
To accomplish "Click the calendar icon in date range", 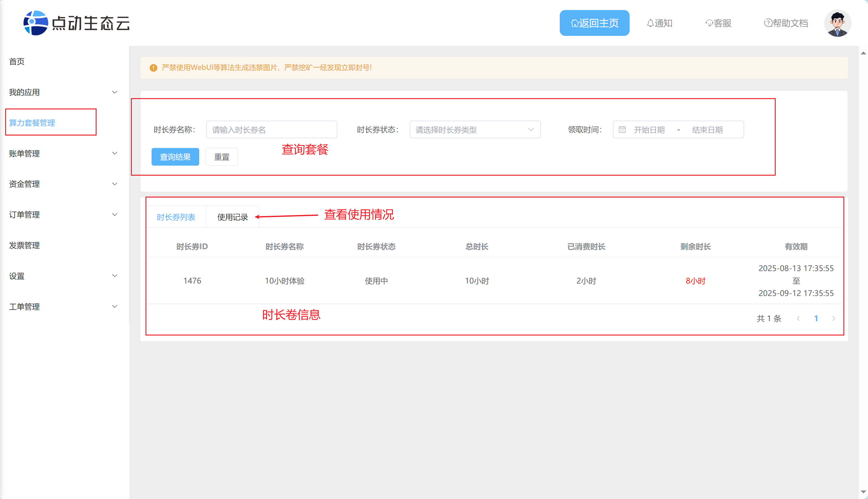I will coord(622,129).
